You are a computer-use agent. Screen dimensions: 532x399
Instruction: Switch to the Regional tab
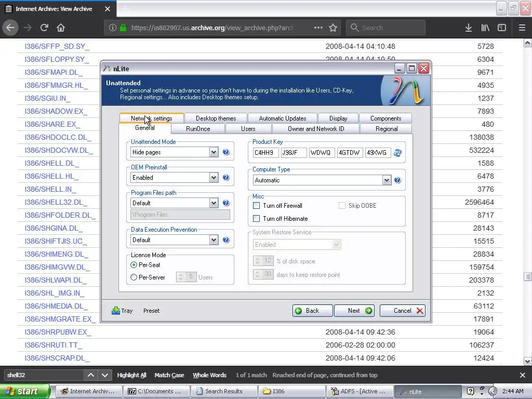click(x=387, y=129)
